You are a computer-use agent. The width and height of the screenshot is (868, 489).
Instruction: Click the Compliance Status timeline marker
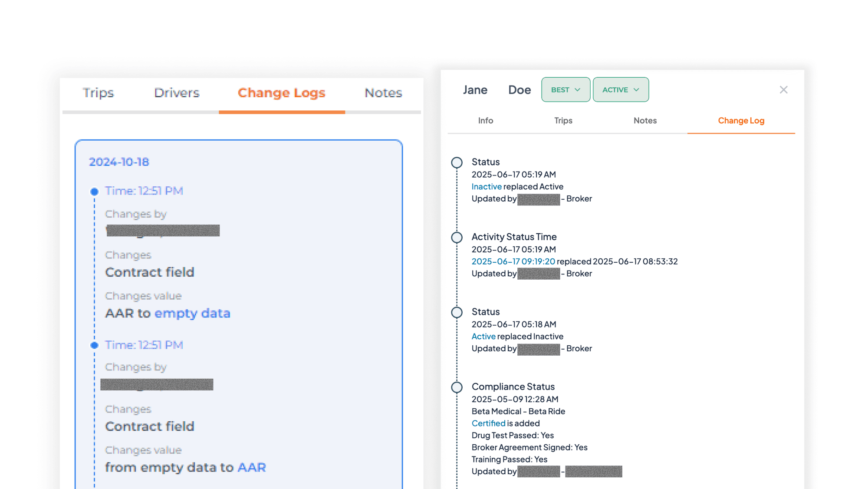(x=457, y=387)
